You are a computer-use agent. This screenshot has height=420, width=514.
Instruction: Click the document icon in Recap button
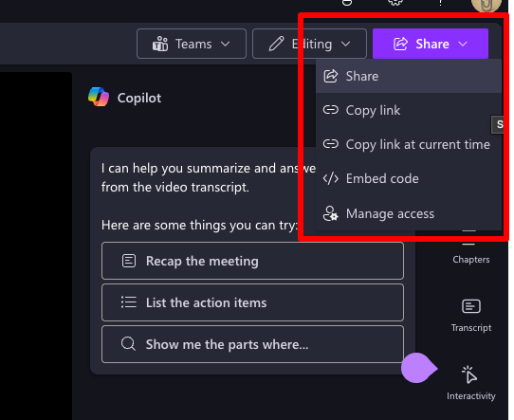(129, 261)
